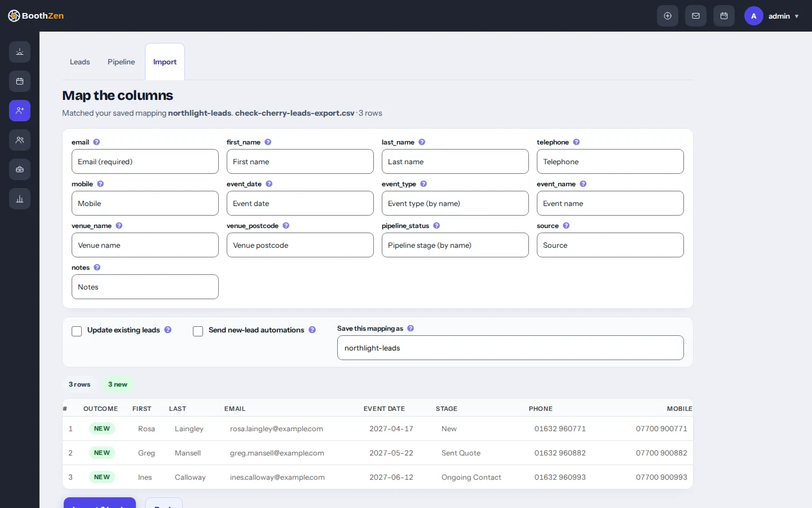Open the Venue postcode mapping dropdown
The image size is (812, 508).
[300, 245]
